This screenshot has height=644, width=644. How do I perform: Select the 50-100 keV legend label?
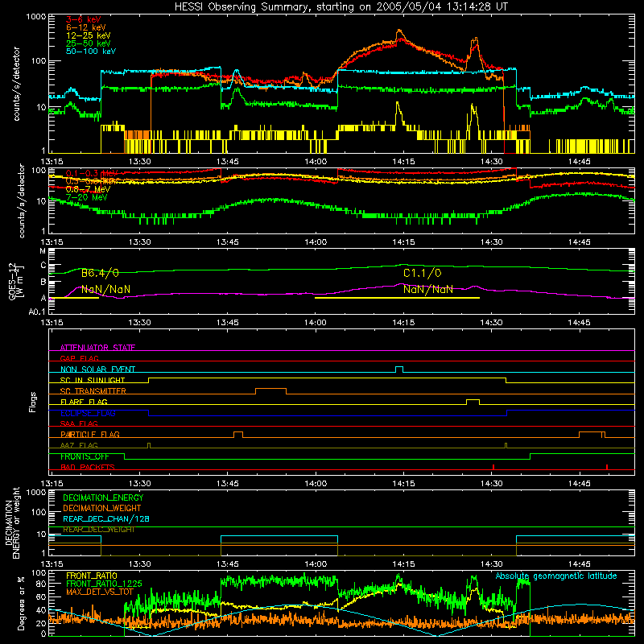point(91,52)
